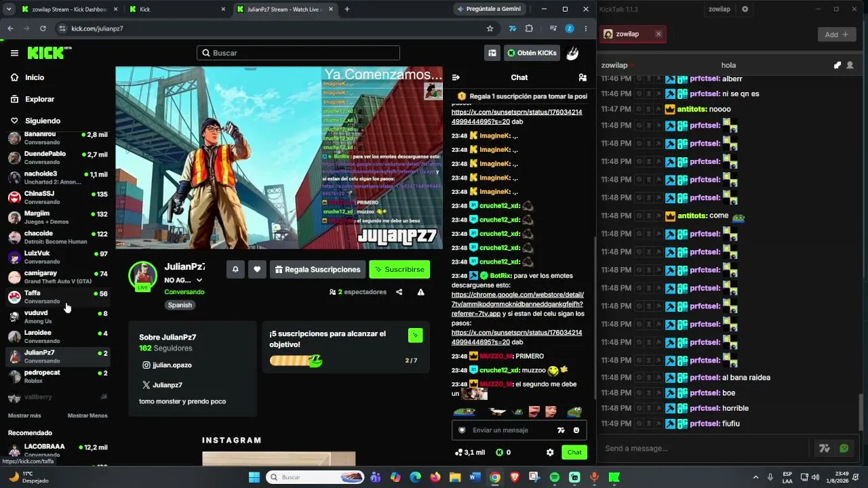The height and width of the screenshot is (488, 868).
Task: Open the volume control in system tray
Action: tap(815, 477)
